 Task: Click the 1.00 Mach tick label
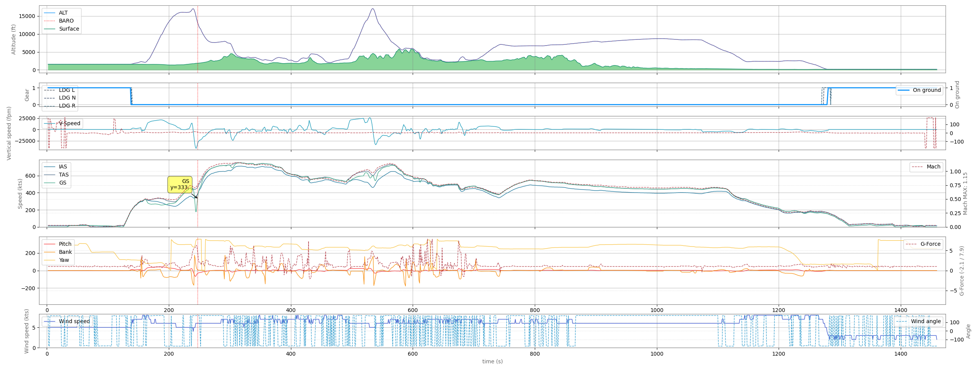(955, 172)
